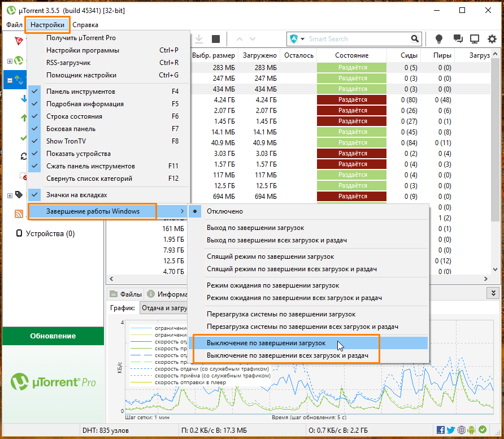The image size is (504, 439).
Task: Click the Stop torrent square toolbar icon
Action: tap(216, 39)
